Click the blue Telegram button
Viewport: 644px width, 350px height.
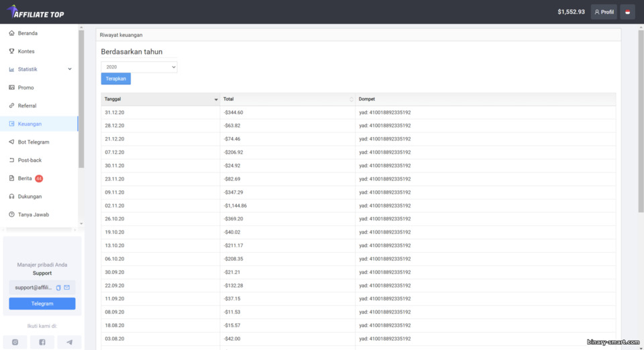(x=42, y=304)
